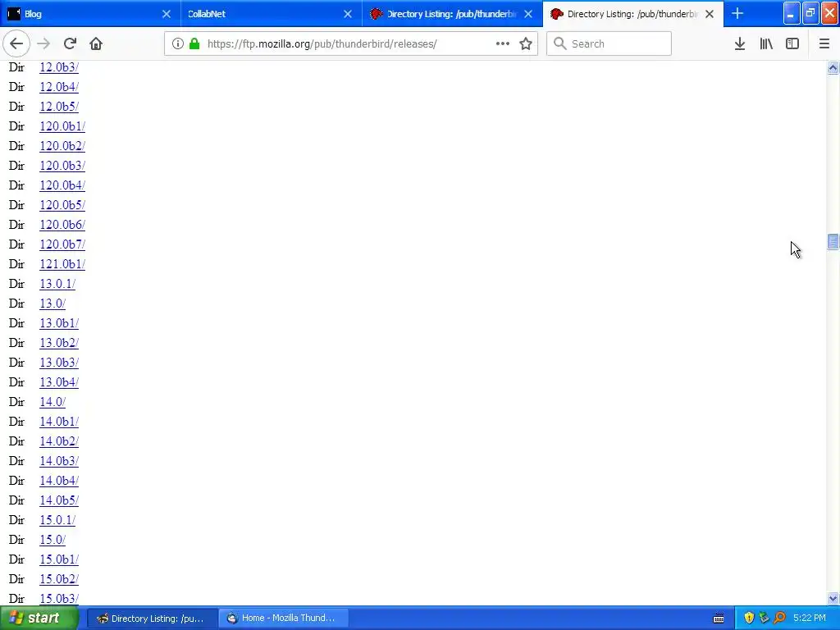840x630 pixels.
Task: Click scrollbar up arrow
Action: pyautogui.click(x=833, y=68)
